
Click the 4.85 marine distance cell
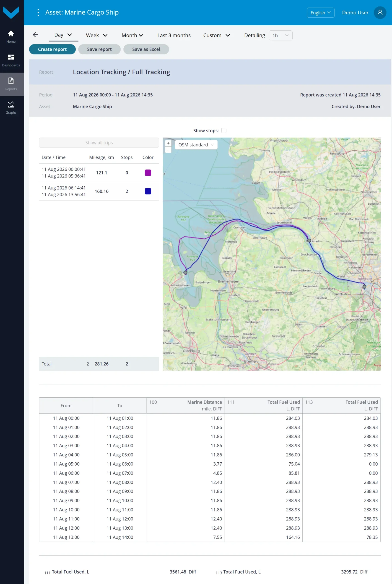tap(217, 473)
